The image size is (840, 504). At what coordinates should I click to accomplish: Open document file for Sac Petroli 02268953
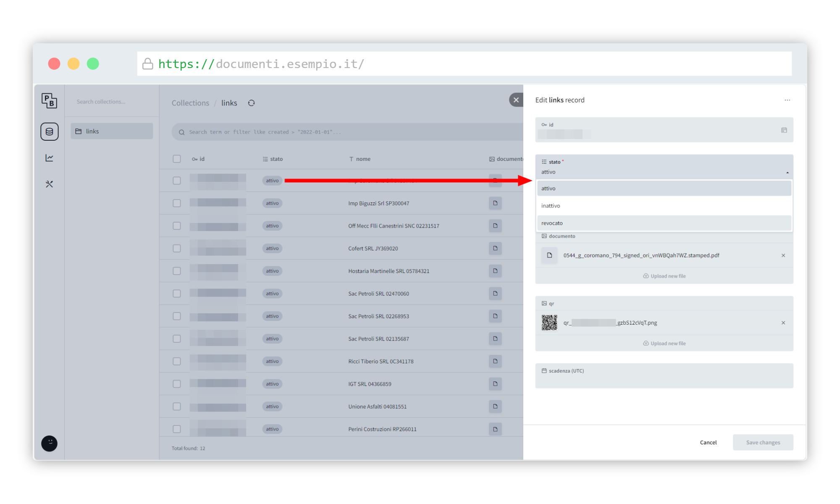click(495, 316)
